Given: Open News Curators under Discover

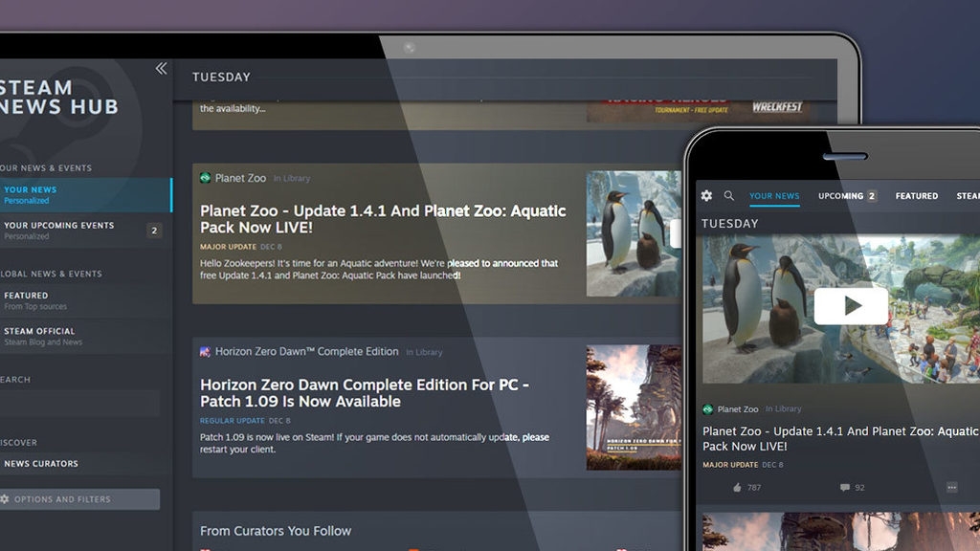Looking at the screenshot, I should (41, 464).
